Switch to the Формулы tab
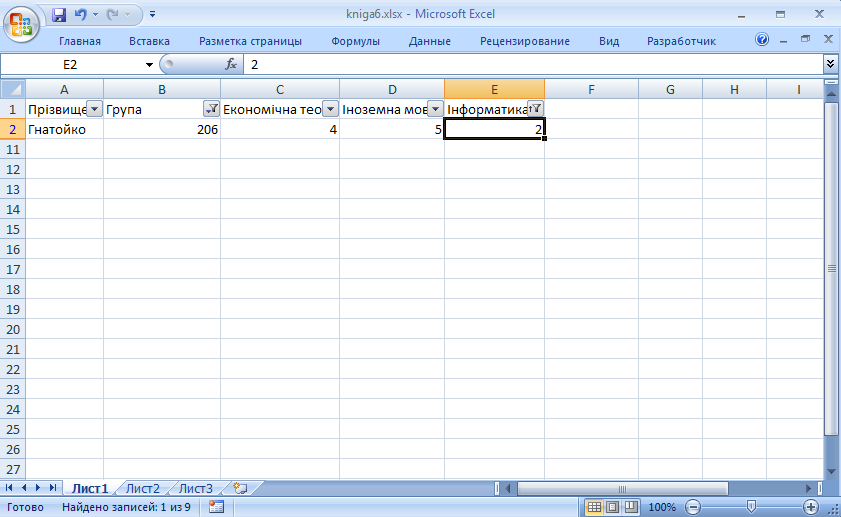This screenshot has height=517, width=841. [355, 41]
